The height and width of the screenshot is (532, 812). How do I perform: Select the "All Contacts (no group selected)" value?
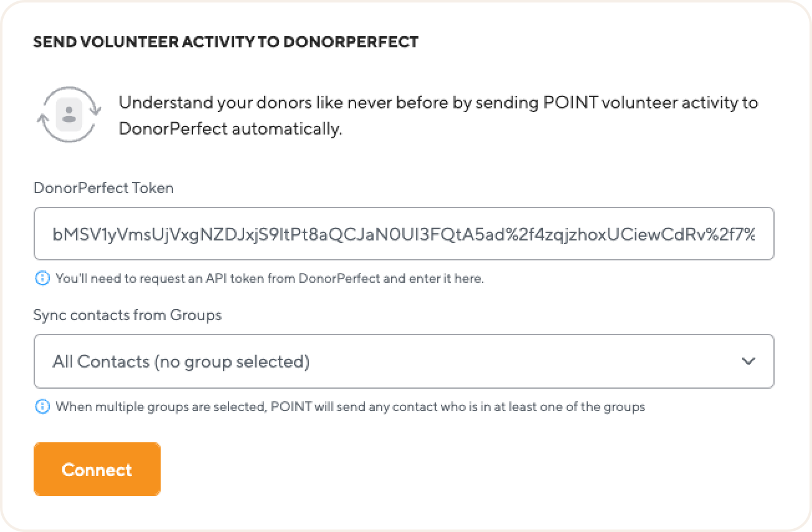181,361
